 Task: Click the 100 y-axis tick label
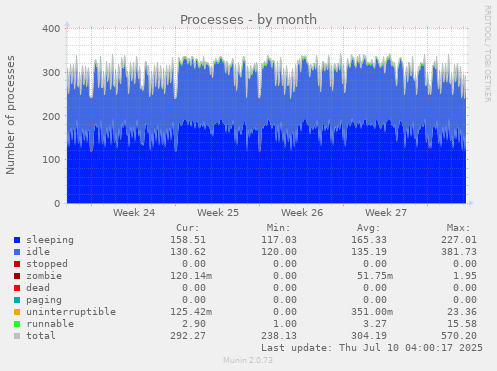click(51, 160)
